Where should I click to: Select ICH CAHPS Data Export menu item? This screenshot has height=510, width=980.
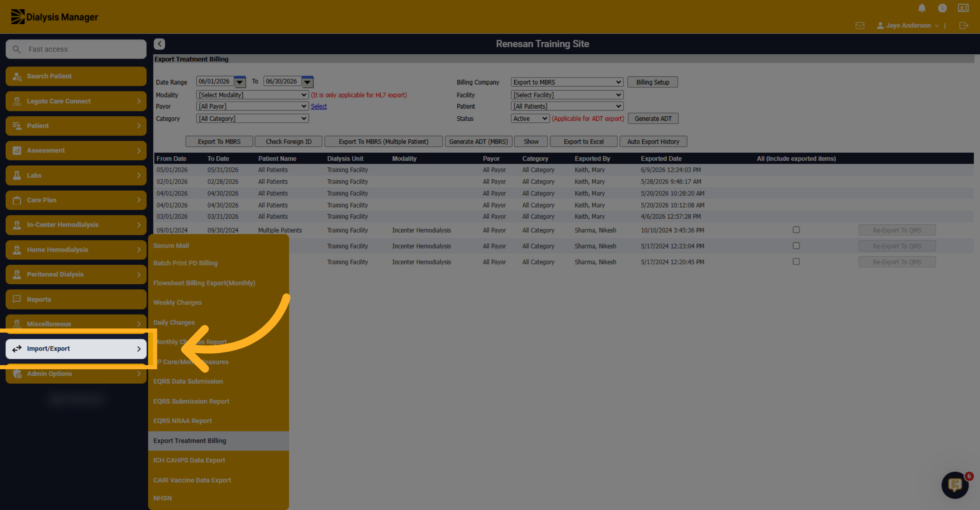pos(218,460)
